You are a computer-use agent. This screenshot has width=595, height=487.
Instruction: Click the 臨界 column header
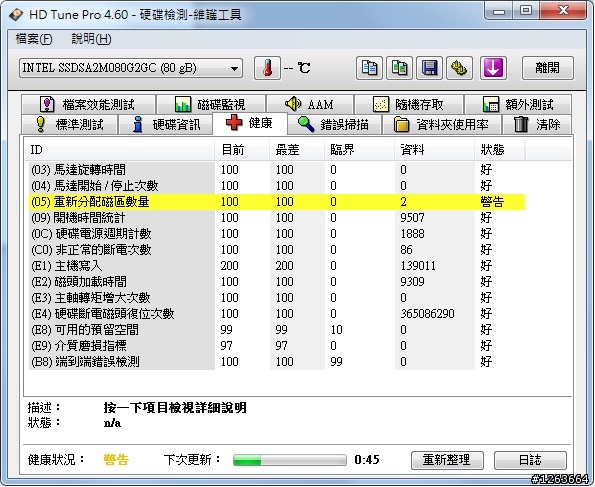click(359, 150)
